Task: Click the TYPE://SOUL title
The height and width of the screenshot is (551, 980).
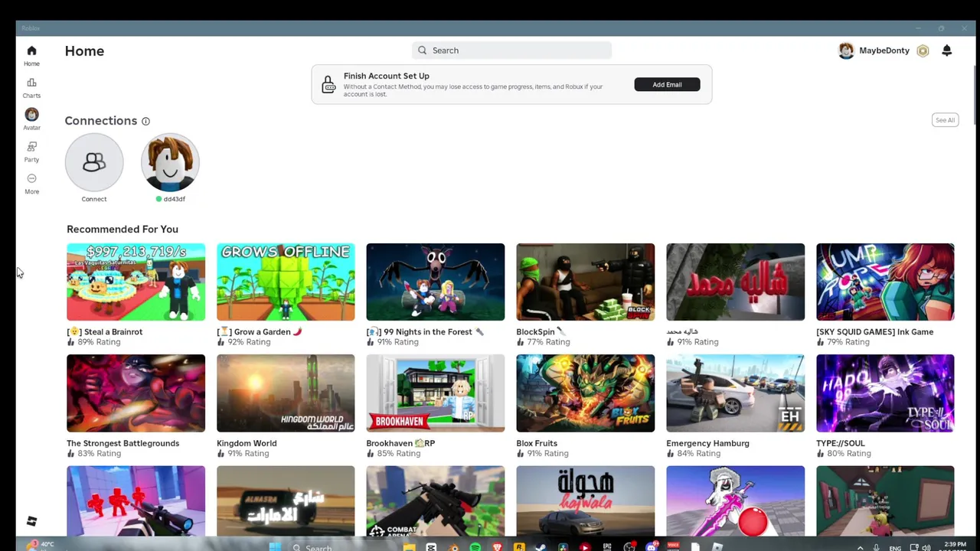Action: 840,443
